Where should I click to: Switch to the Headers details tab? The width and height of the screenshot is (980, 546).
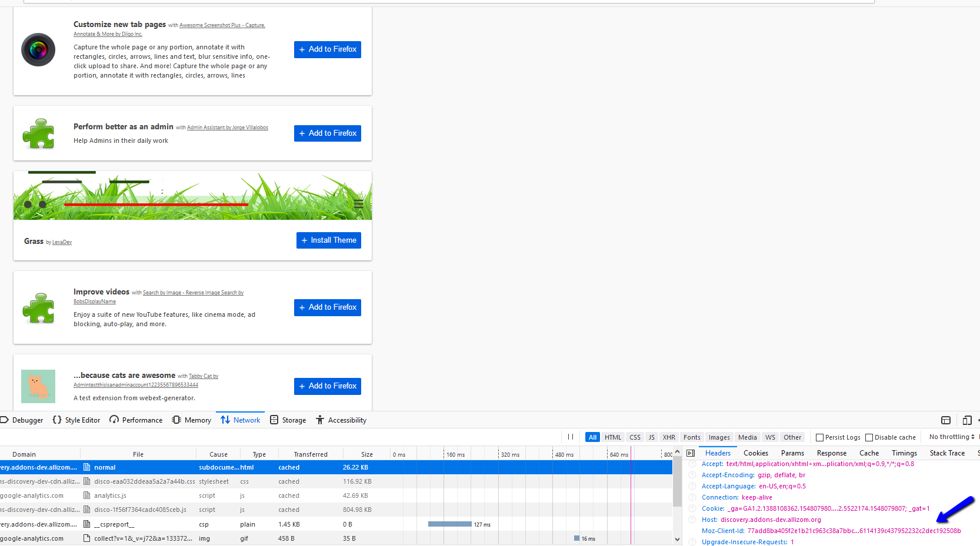coord(718,453)
